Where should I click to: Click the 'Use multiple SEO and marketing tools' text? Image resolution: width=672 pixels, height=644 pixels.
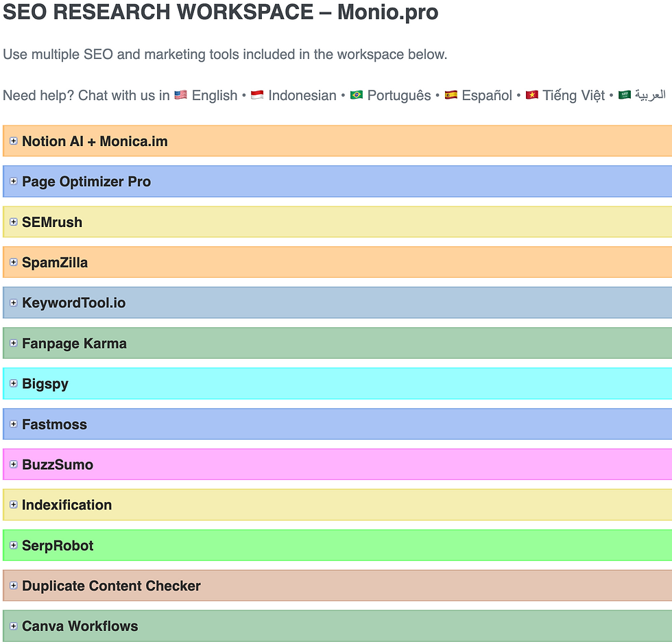[225, 54]
